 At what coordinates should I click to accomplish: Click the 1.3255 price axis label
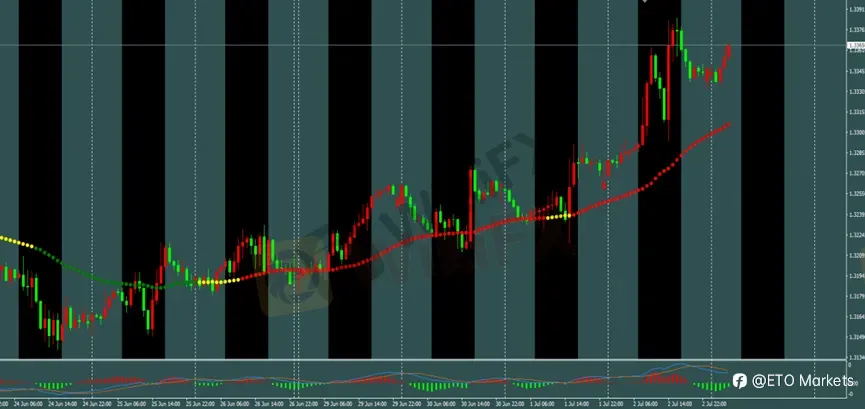(x=857, y=194)
